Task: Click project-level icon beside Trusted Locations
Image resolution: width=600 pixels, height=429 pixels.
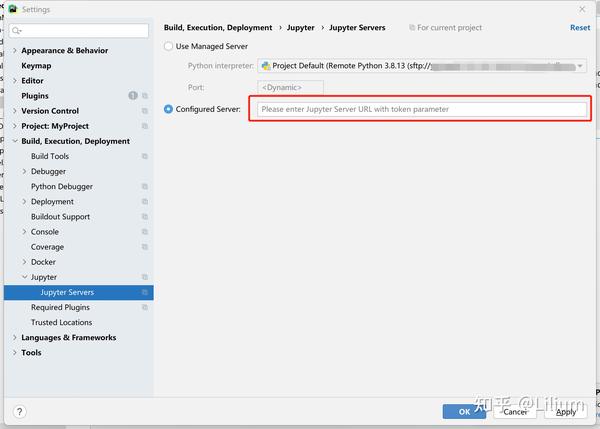Action: coord(145,322)
